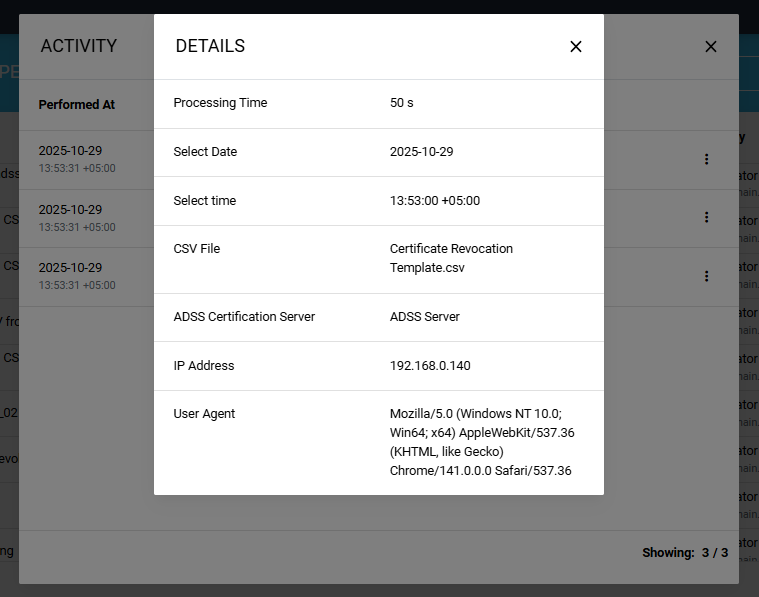The image size is (759, 597).
Task: Click the Select time value 13:53:00 +05:00
Action: tap(434, 201)
